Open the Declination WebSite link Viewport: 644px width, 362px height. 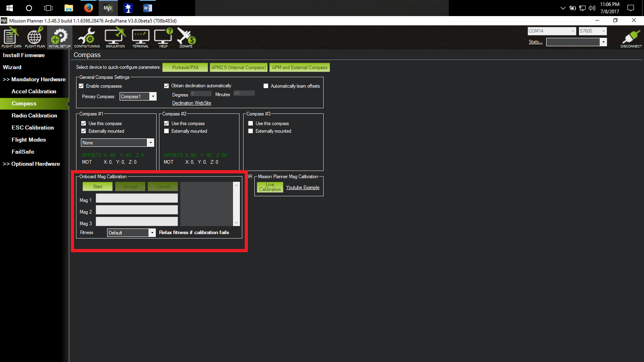coord(192,103)
